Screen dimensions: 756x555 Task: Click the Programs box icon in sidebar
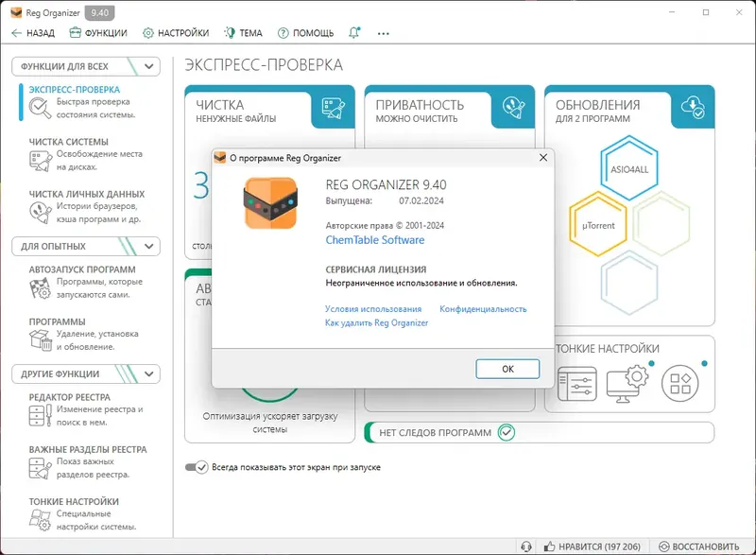pyautogui.click(x=40, y=340)
